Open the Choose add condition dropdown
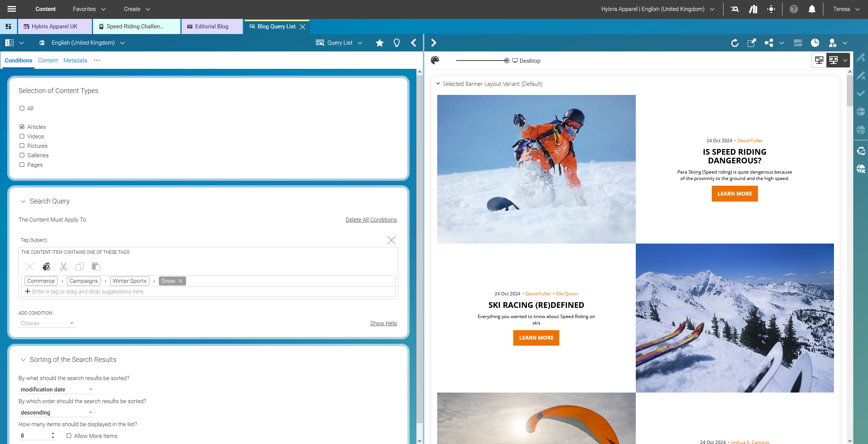Screen dimensions: 868x444 [47, 323]
